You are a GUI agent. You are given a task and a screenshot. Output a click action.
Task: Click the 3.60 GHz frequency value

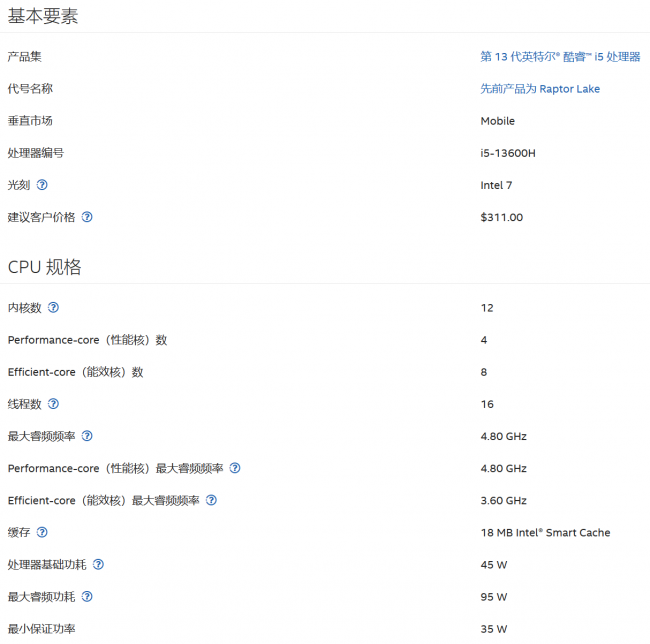[x=504, y=501]
